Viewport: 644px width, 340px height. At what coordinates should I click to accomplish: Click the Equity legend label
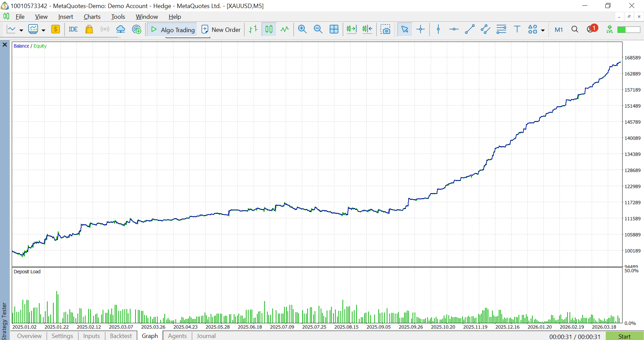40,46
